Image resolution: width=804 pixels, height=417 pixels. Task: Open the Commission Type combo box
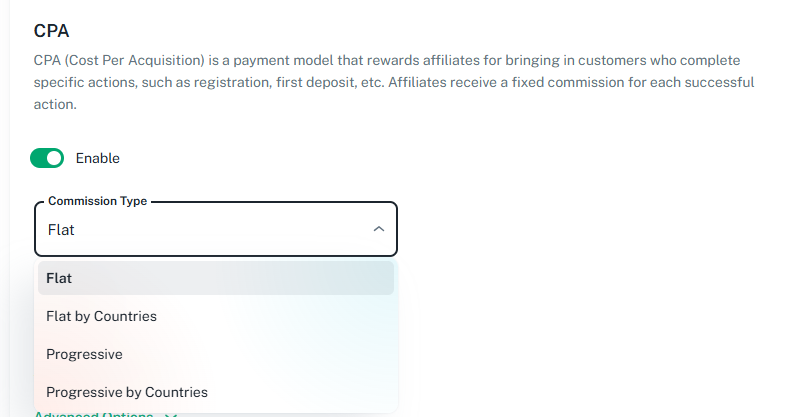216,229
